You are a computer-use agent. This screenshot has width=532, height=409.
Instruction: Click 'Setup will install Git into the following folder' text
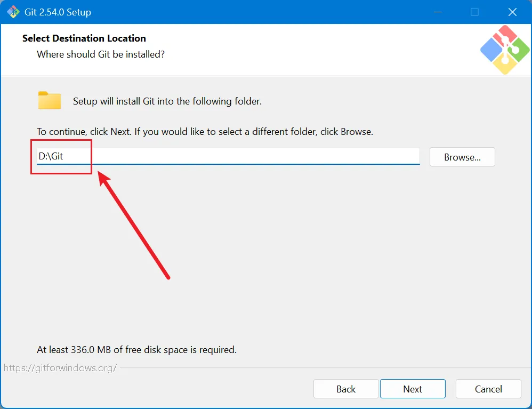(x=167, y=101)
